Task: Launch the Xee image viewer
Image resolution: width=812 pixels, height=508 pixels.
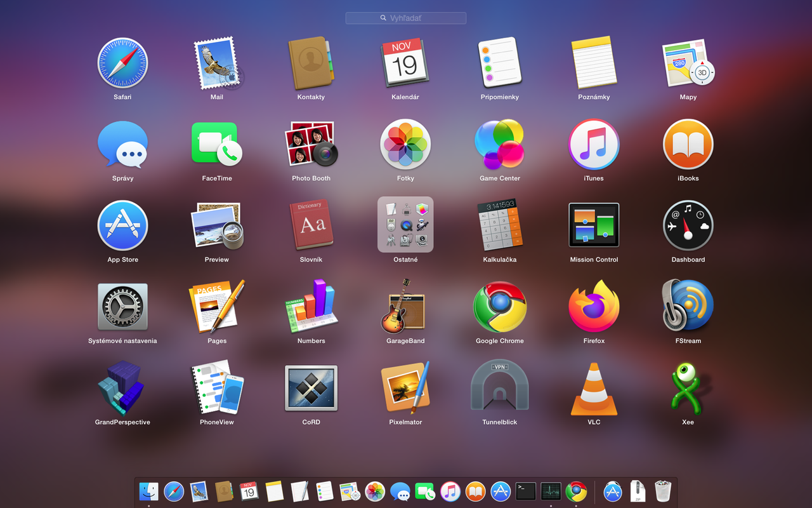Action: 688,388
